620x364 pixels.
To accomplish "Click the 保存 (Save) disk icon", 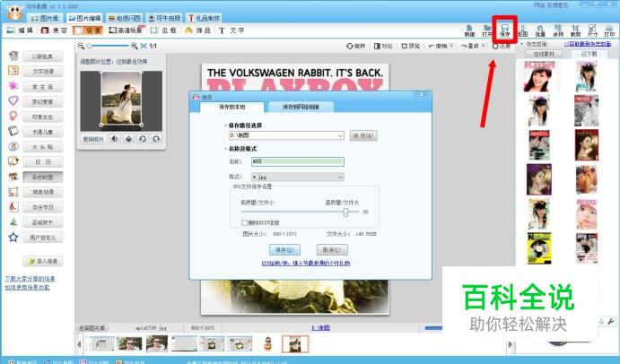I will coord(505,30).
